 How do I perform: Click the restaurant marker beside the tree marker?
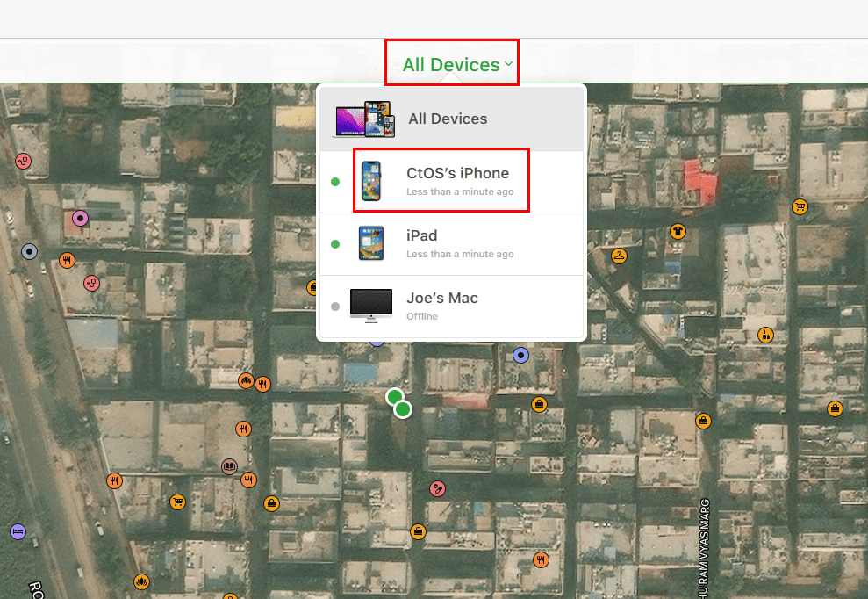[x=263, y=384]
